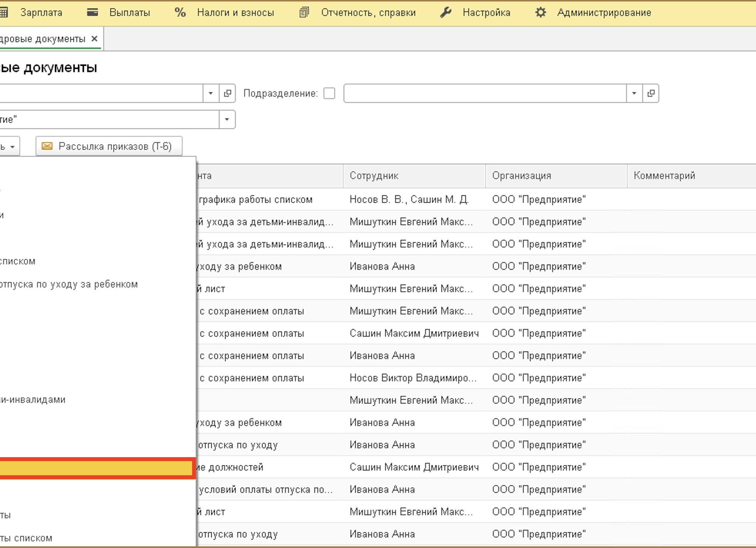756x548 pixels.
Task: Open the selected Подразделение item form
Action: pyautogui.click(x=651, y=93)
